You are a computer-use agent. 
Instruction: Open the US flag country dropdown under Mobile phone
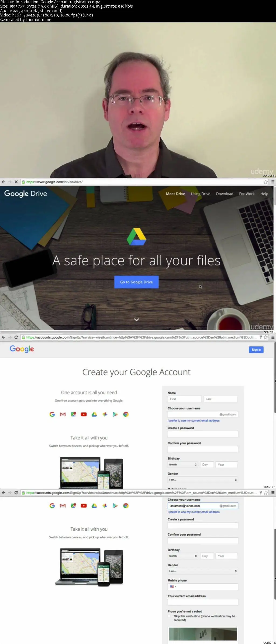173,587
